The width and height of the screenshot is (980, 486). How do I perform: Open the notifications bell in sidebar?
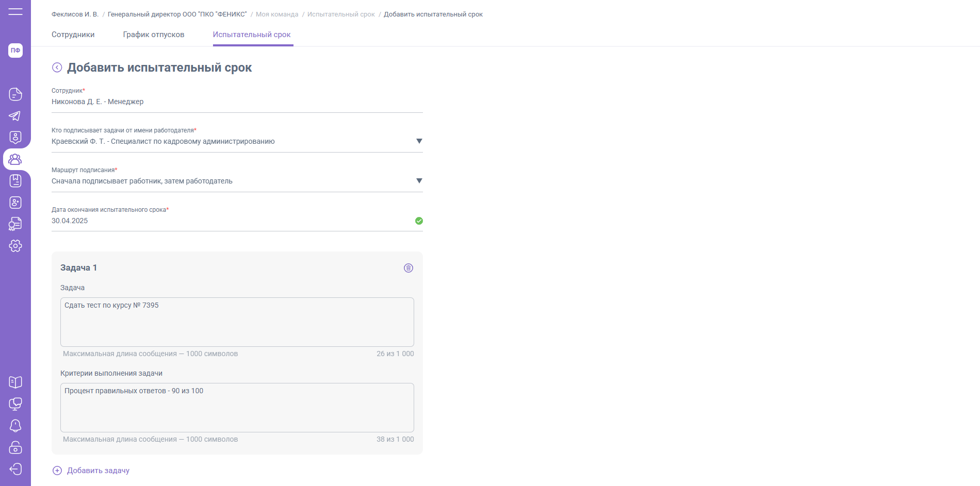click(15, 426)
